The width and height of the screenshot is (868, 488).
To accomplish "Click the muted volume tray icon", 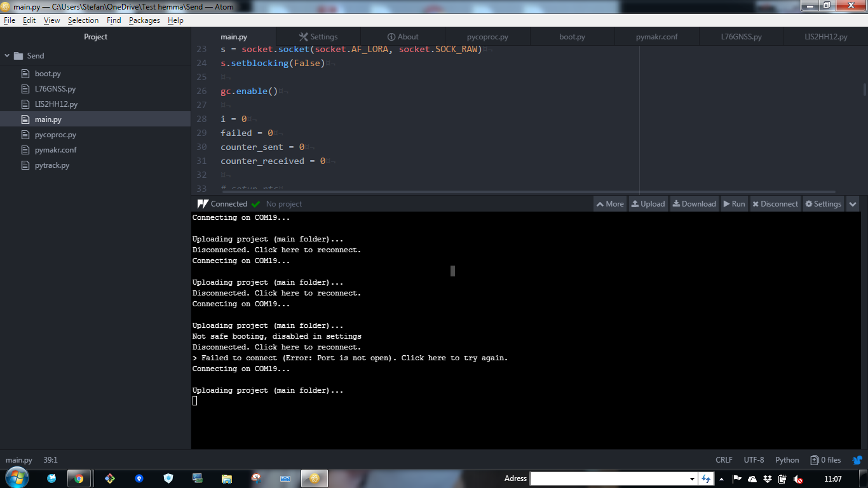I will click(798, 478).
